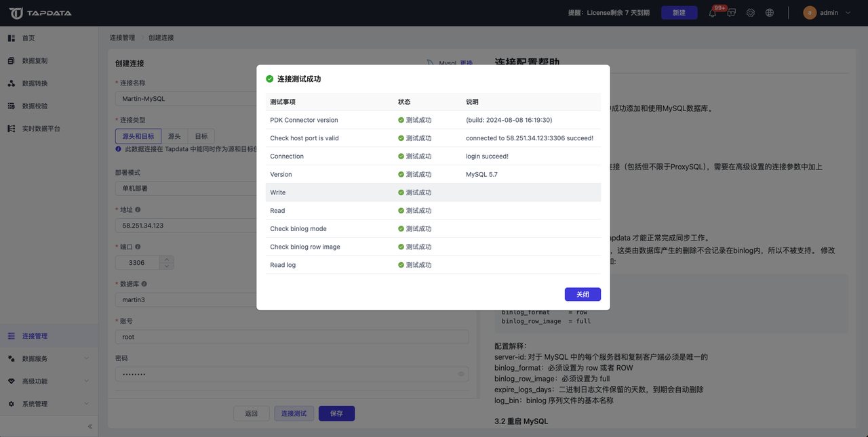868x437 pixels.
Task: Toggle password visibility eye icon
Action: coord(461,374)
